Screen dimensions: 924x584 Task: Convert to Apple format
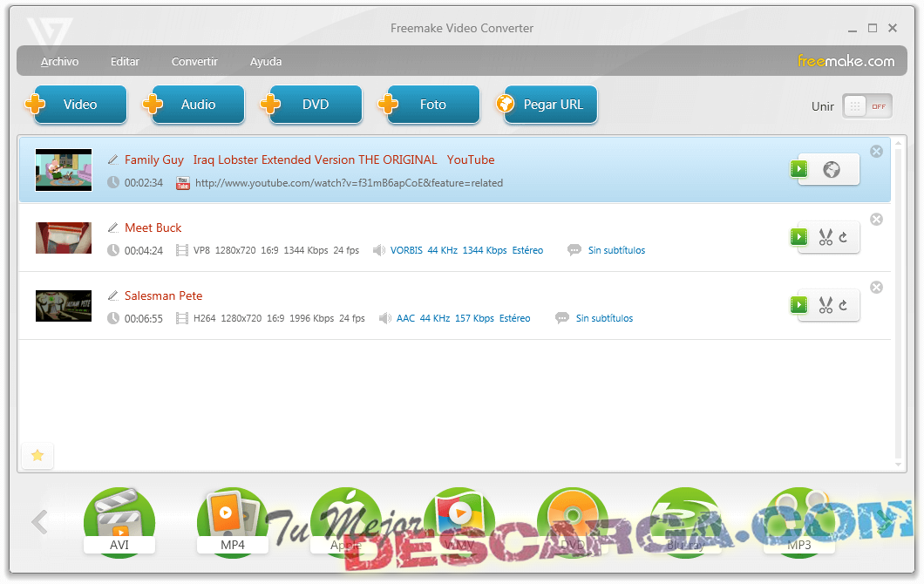point(346,521)
